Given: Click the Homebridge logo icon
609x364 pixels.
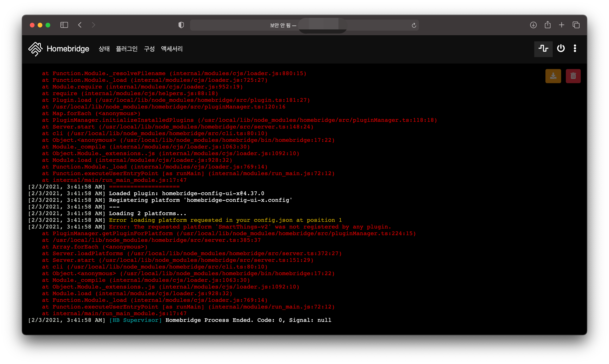Looking at the screenshot, I should click(x=35, y=49).
